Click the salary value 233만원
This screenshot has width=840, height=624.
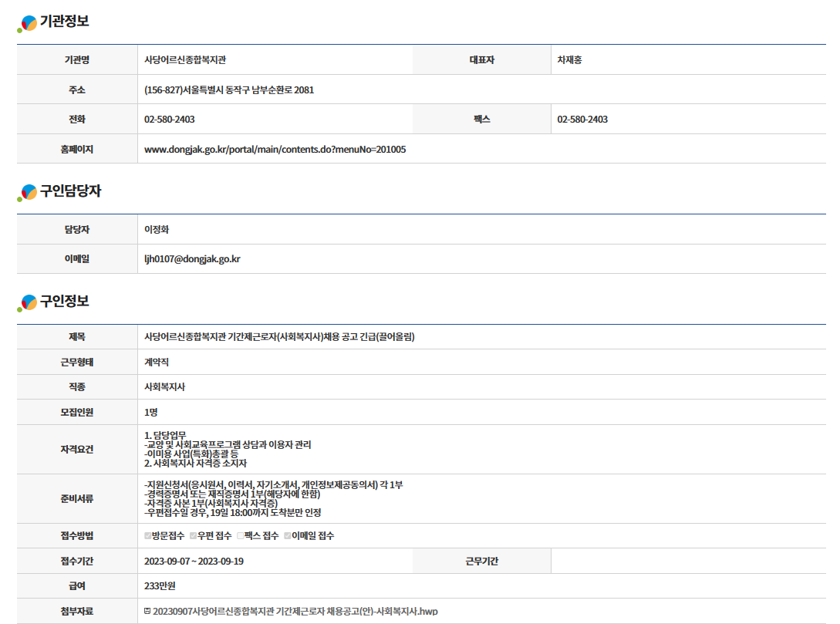pos(160,585)
